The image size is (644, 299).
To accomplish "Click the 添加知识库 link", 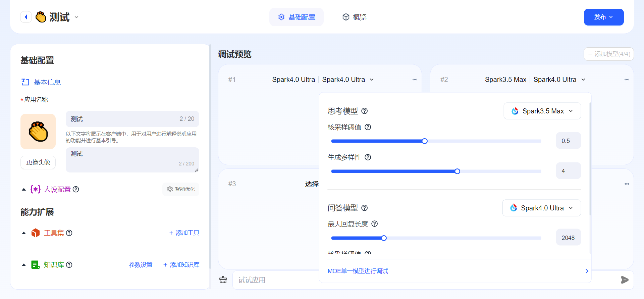I will coord(181,265).
